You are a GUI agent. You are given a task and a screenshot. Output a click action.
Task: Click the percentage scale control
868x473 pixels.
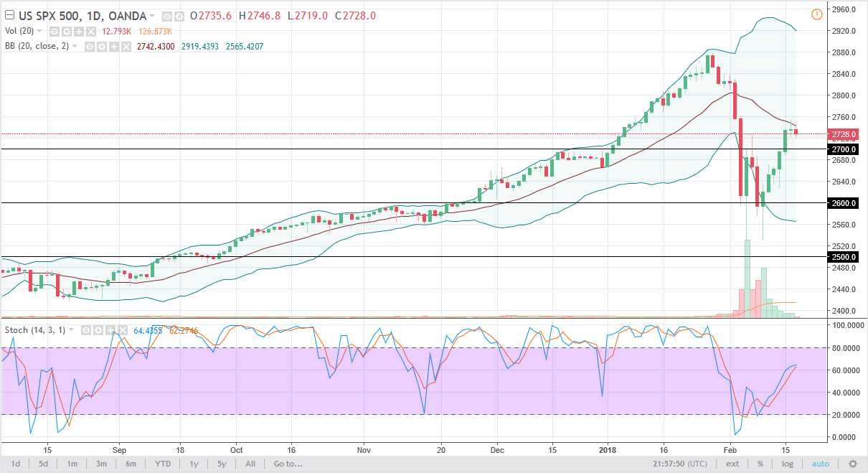pos(758,464)
